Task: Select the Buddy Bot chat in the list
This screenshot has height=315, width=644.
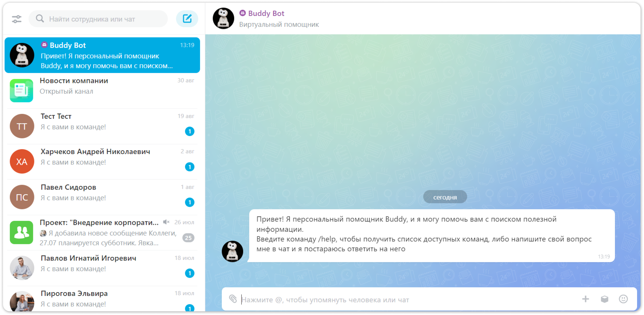Action: [102, 55]
